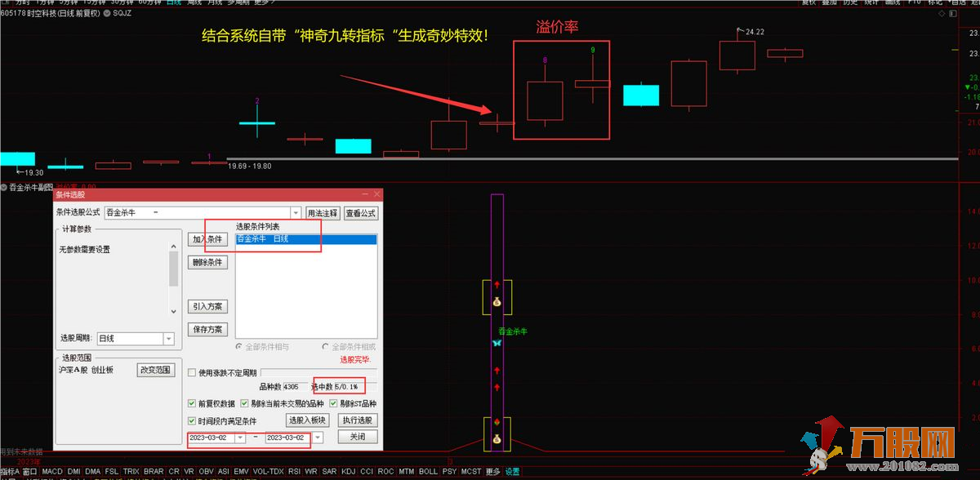Select the CCI indicator tab
This screenshot has height=480, width=980.
click(367, 472)
